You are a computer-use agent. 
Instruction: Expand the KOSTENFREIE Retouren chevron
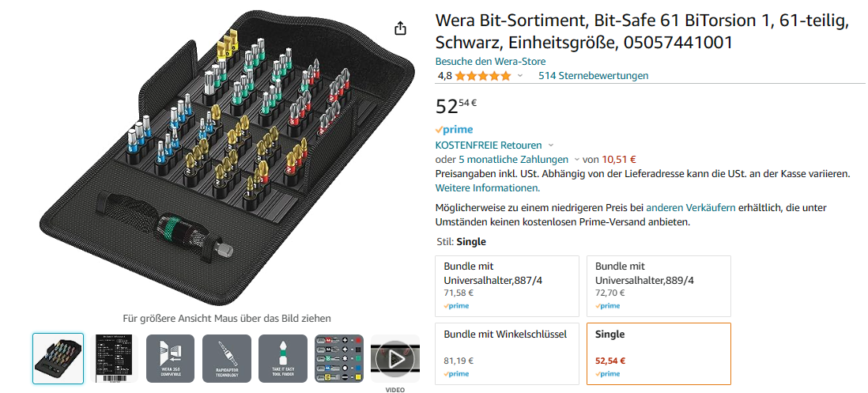[551, 145]
